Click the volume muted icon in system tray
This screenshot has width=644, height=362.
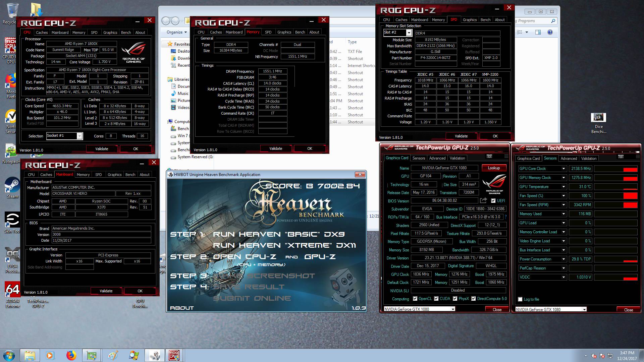point(594,356)
